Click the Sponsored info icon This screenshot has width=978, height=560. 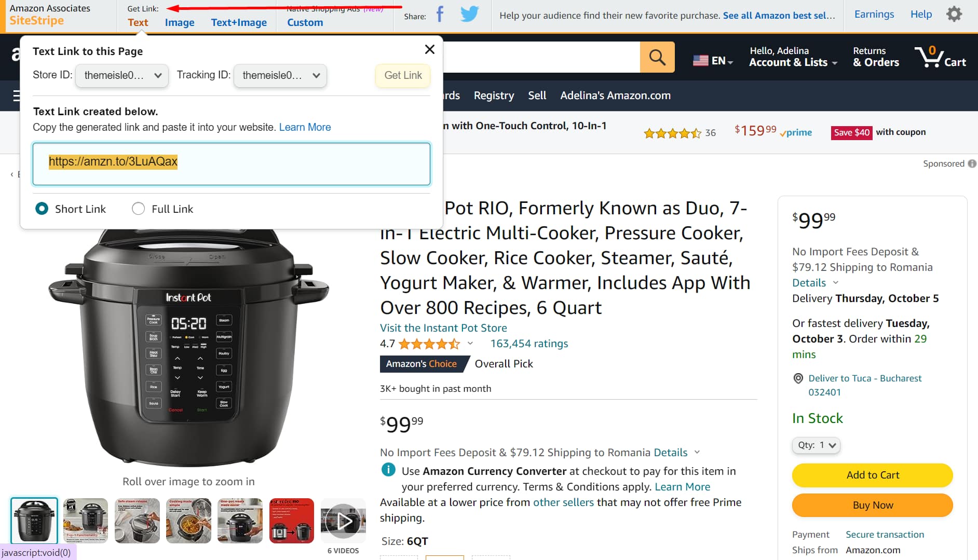(x=972, y=163)
